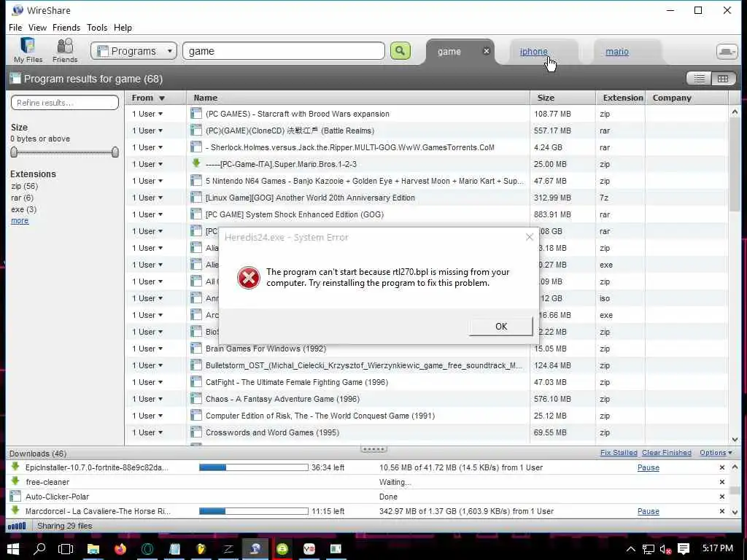Screen dimensions: 747x560
Task: Switch to the grid view
Action: 723,79
